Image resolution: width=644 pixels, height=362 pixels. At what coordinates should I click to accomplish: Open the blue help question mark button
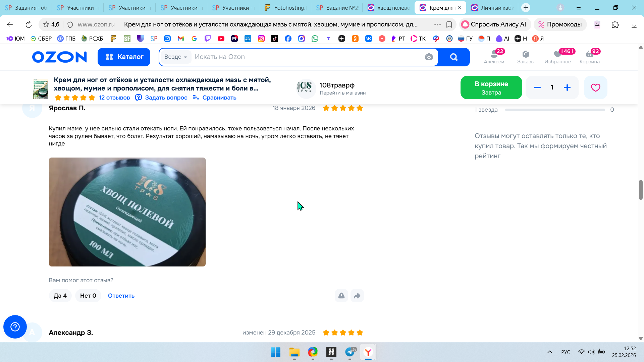pos(15,326)
